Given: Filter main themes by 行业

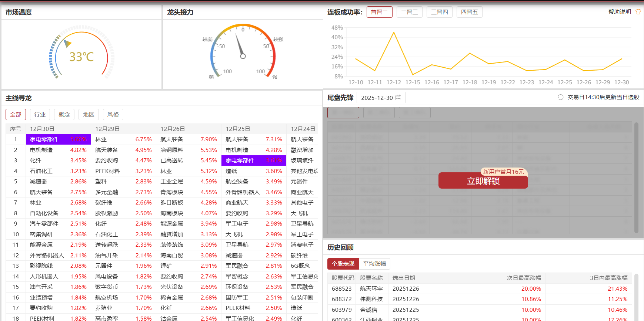Looking at the screenshot, I should point(40,115).
